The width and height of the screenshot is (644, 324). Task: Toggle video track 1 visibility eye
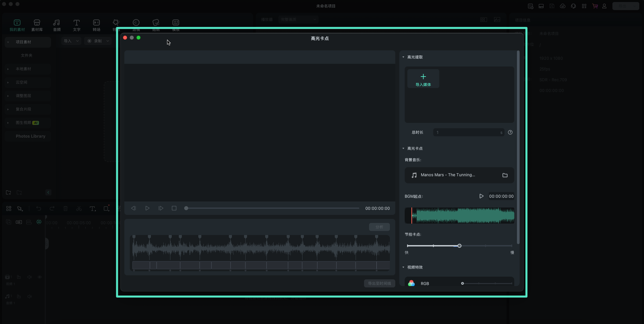[x=40, y=277]
